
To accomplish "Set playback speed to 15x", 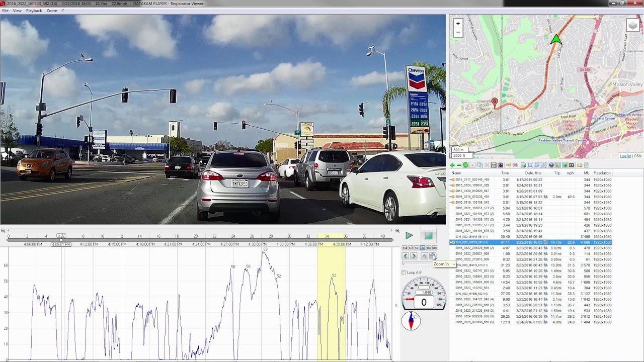I will (x=429, y=248).
